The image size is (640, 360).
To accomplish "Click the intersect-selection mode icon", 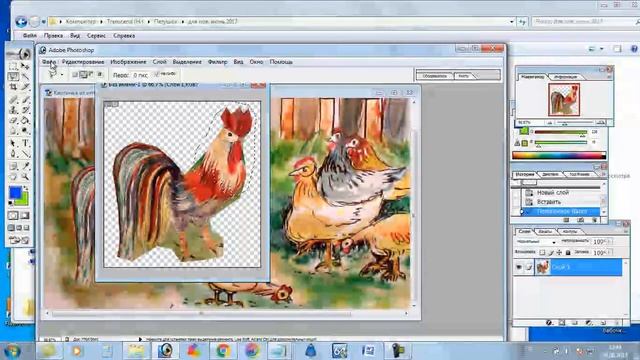I will click(99, 75).
